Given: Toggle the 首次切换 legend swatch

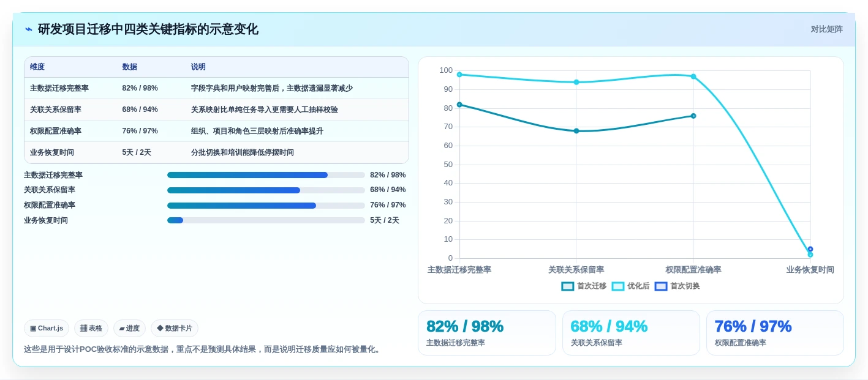Looking at the screenshot, I should point(661,286).
